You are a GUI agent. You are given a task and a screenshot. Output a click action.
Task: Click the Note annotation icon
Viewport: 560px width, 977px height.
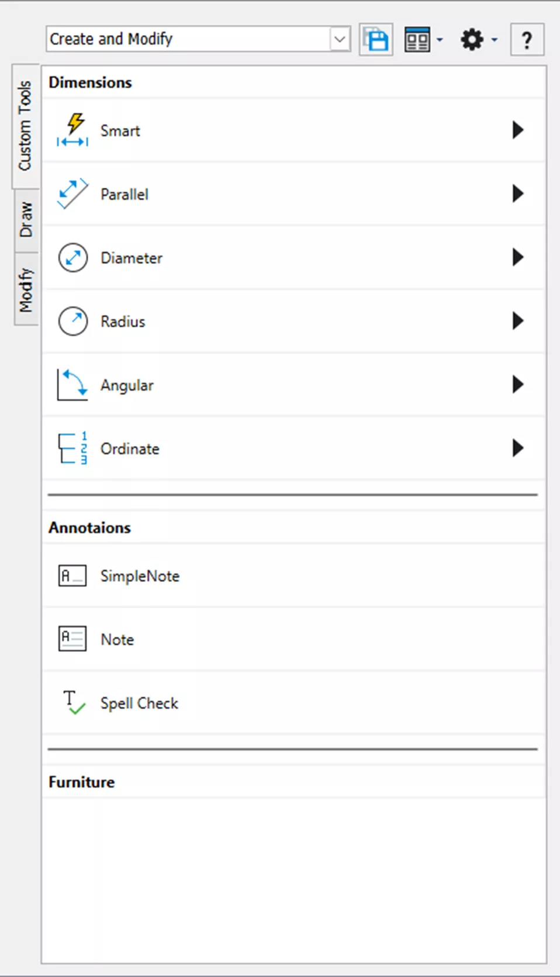[72, 639]
